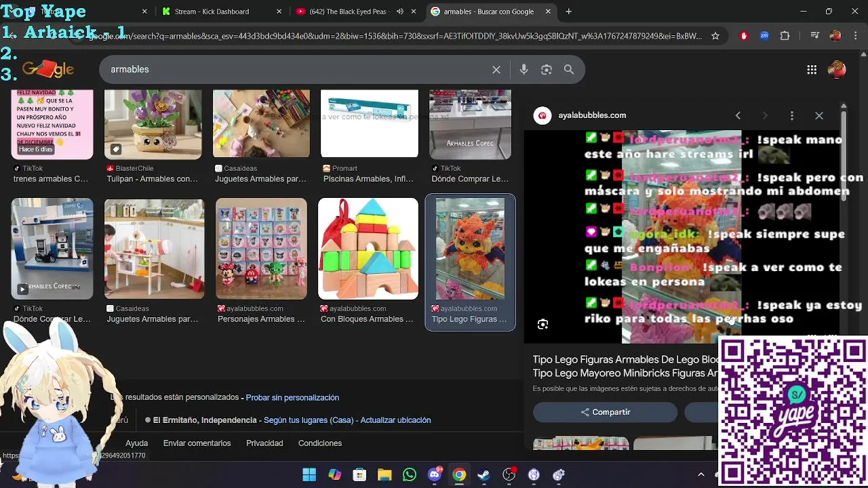Viewport: 868px width, 488px height.
Task: Open the Copec gas station toy thumbnail
Action: coord(52,249)
